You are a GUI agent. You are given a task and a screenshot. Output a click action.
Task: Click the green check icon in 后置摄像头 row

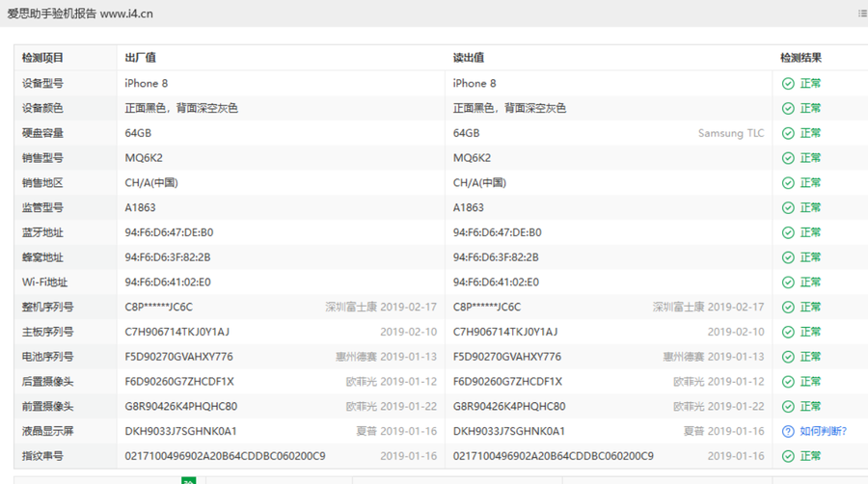click(x=788, y=382)
